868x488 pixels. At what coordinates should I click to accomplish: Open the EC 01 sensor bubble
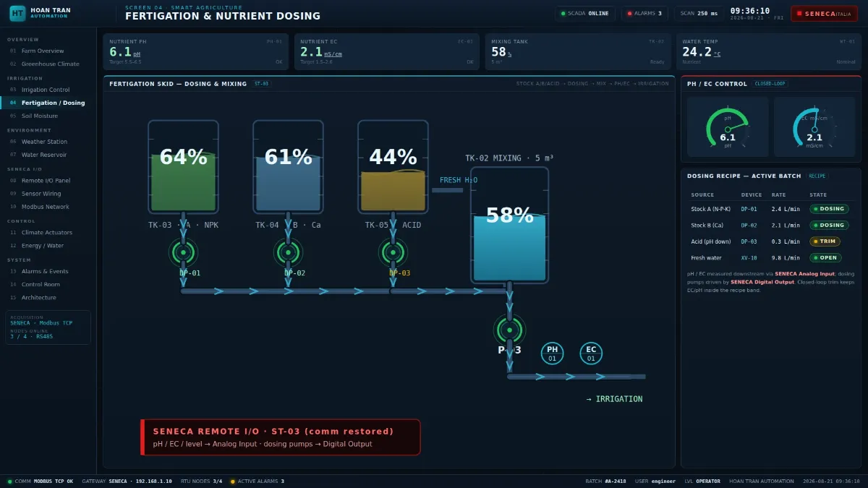click(x=591, y=354)
